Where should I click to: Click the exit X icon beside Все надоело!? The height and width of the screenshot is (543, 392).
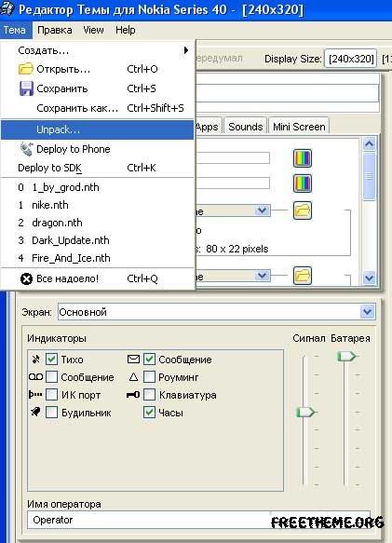tap(26, 278)
